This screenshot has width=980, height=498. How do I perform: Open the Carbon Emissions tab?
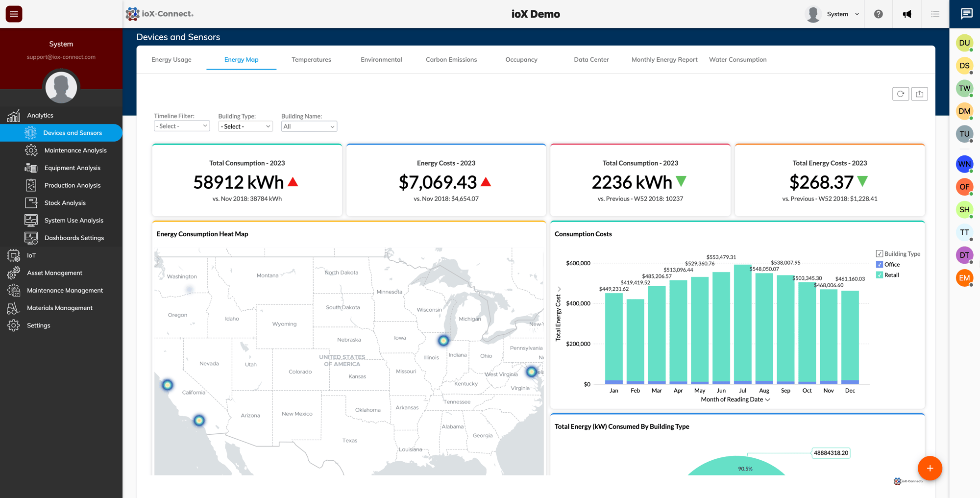click(x=451, y=60)
